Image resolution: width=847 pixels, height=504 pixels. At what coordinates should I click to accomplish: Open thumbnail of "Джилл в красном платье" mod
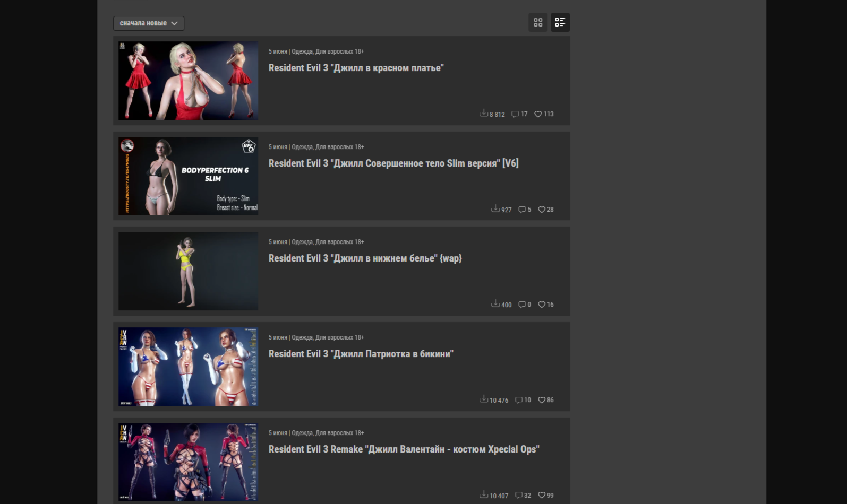click(188, 81)
